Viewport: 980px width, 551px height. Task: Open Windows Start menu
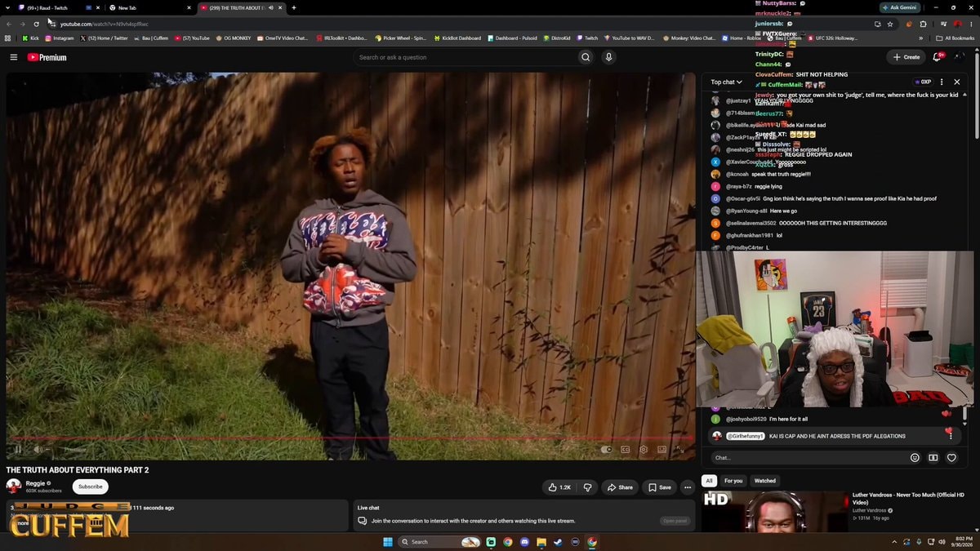tap(387, 541)
